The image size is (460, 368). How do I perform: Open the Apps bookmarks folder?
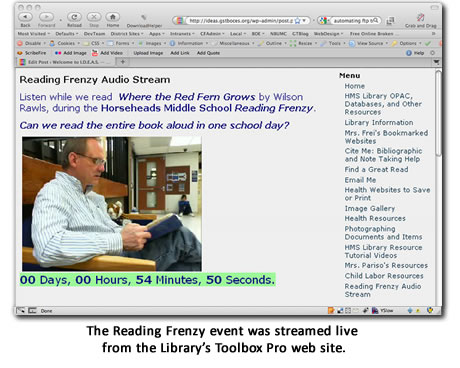point(157,34)
